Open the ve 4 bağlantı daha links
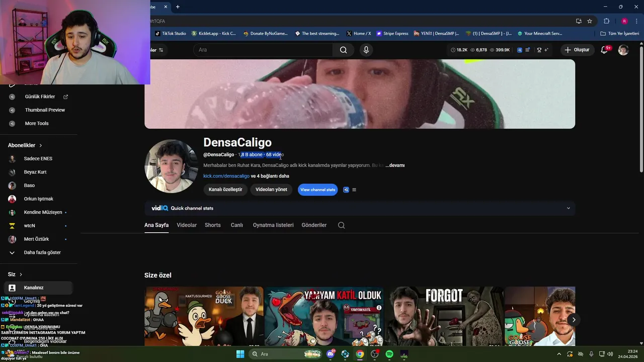Viewport: 644px width, 362px height. 270,176
